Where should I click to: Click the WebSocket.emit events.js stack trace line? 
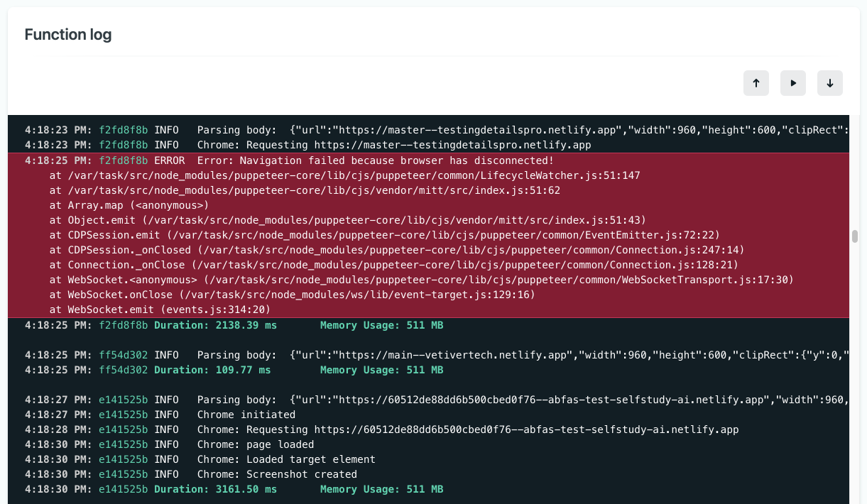point(160,309)
